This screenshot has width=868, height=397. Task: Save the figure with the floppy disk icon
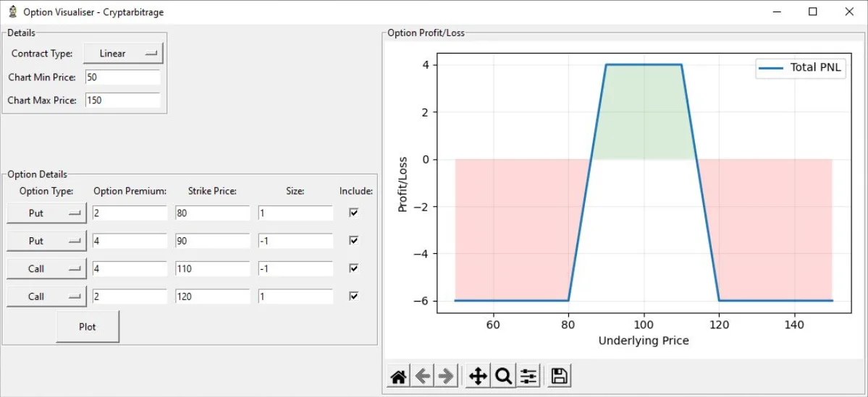click(559, 377)
